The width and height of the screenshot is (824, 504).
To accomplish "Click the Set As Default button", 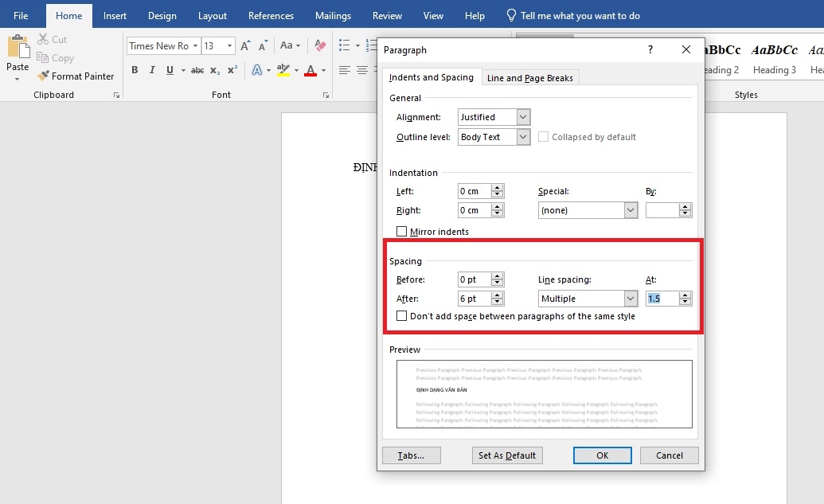I will tap(507, 455).
